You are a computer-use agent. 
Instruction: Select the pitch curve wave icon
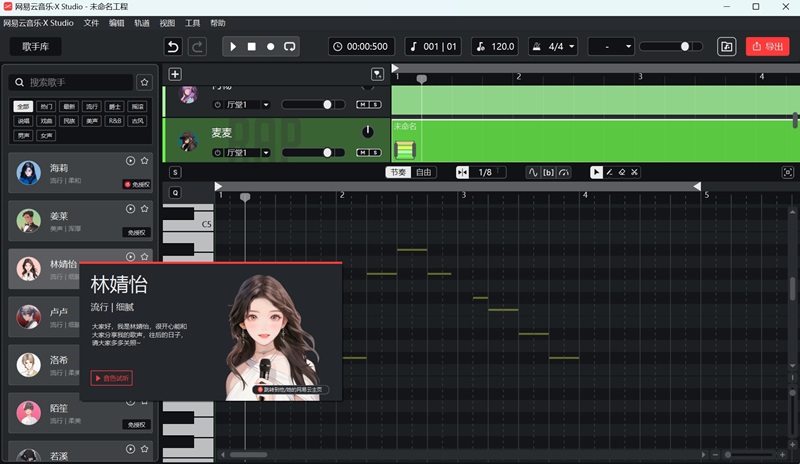click(533, 172)
